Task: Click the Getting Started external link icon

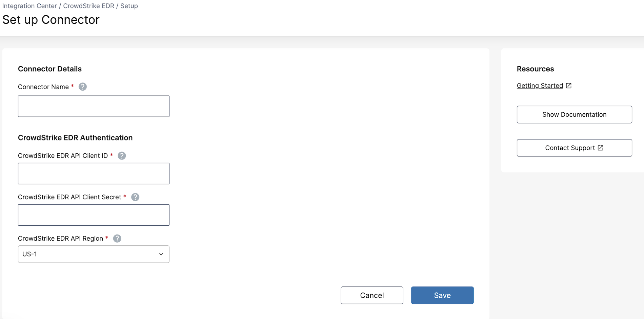Action: (569, 86)
